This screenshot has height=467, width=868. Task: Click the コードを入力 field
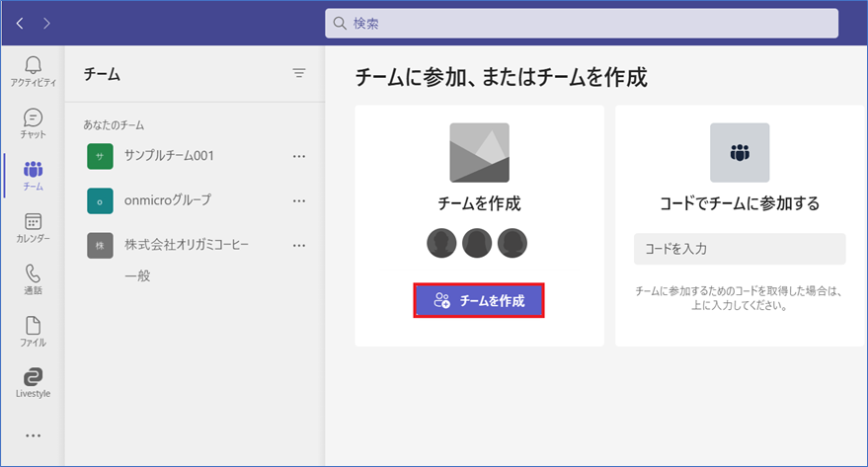[x=740, y=249]
